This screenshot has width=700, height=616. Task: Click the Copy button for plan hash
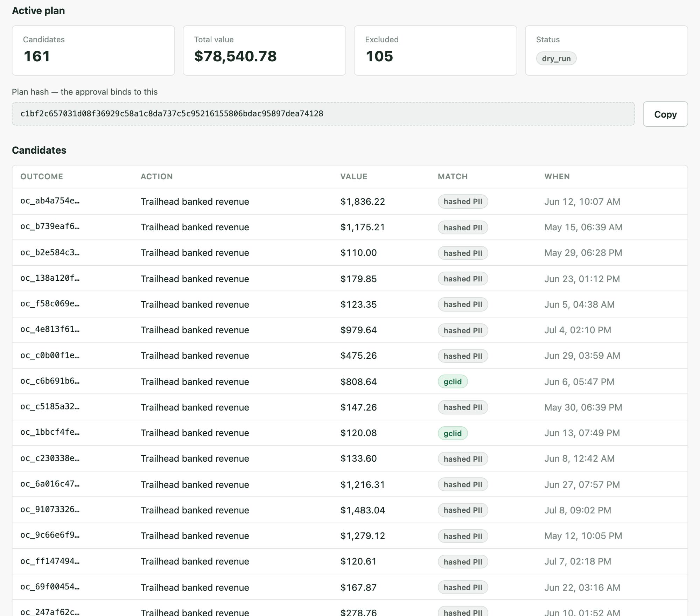pos(665,114)
